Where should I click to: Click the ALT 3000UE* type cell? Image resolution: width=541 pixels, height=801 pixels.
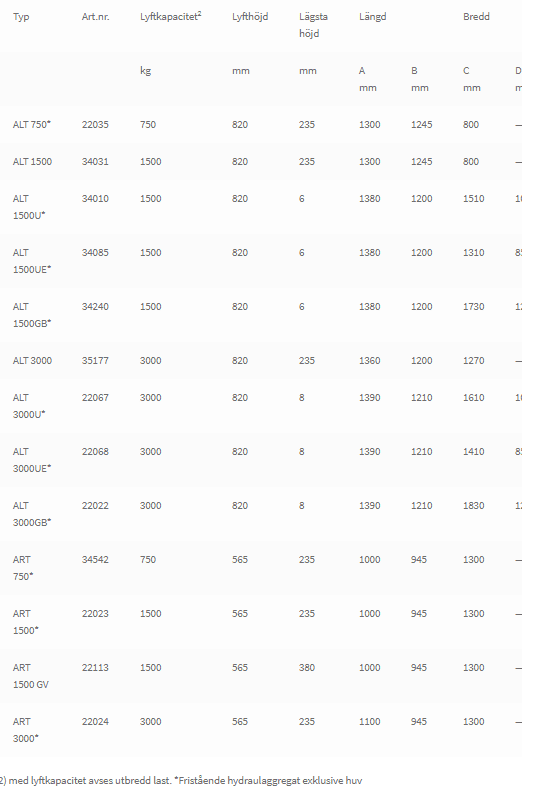pyautogui.click(x=32, y=460)
